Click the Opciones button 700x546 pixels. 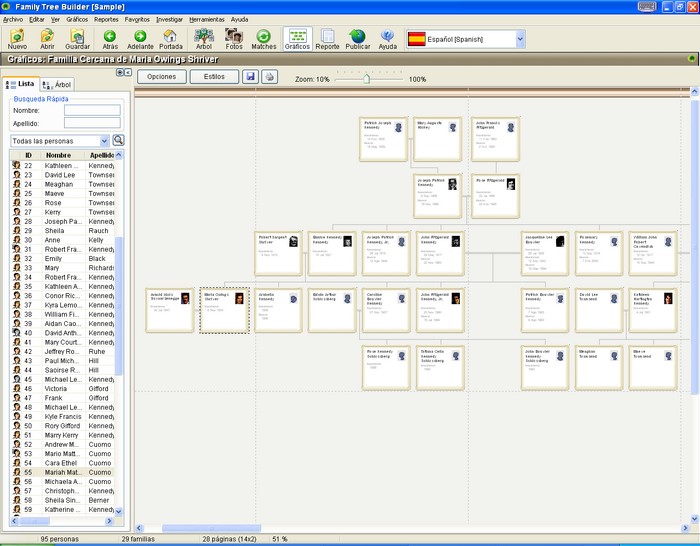[162, 76]
